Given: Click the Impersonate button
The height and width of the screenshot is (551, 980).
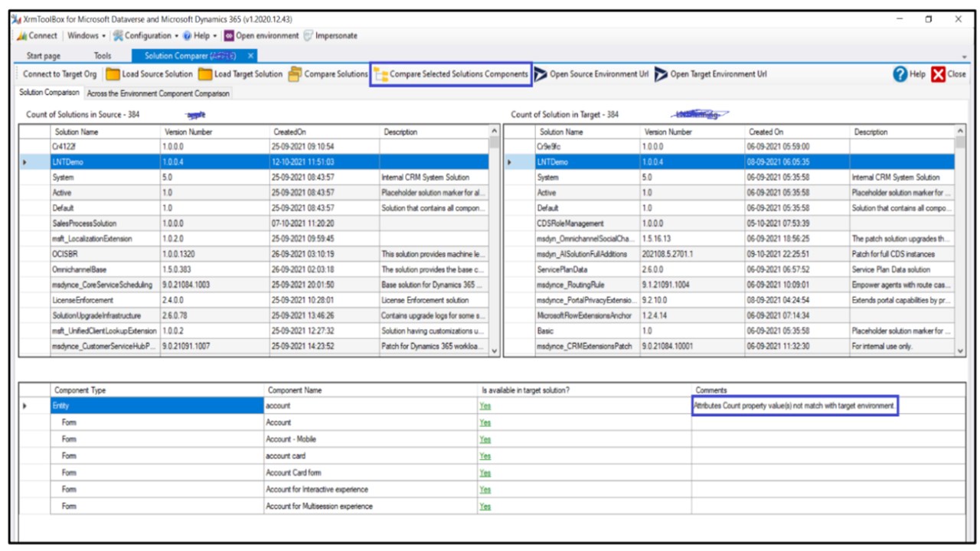Looking at the screenshot, I should pos(330,36).
